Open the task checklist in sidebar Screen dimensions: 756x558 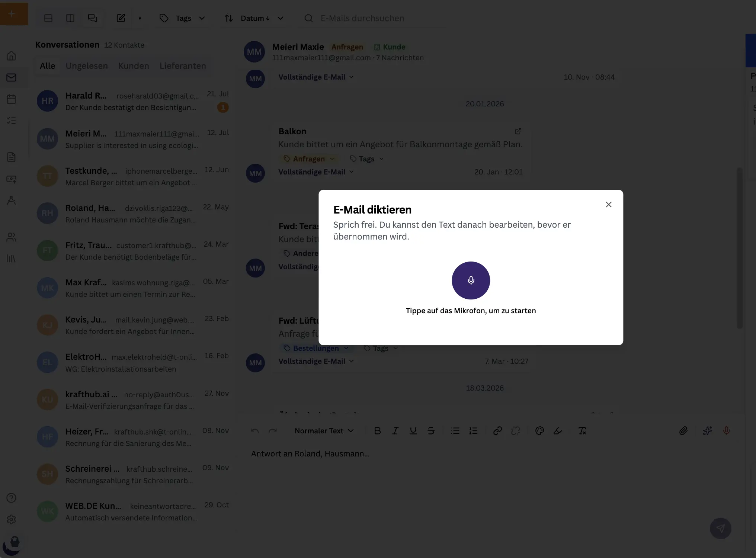[x=12, y=120]
